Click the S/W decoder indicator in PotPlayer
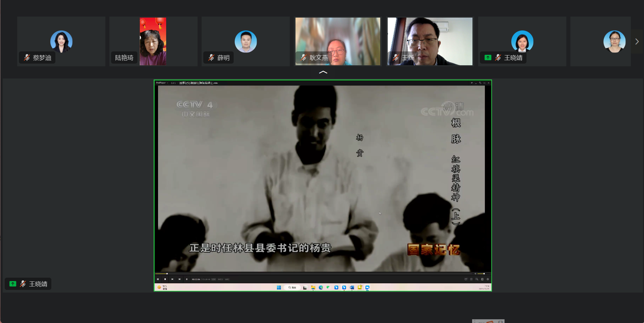This screenshot has width=644, height=323. 213,279
